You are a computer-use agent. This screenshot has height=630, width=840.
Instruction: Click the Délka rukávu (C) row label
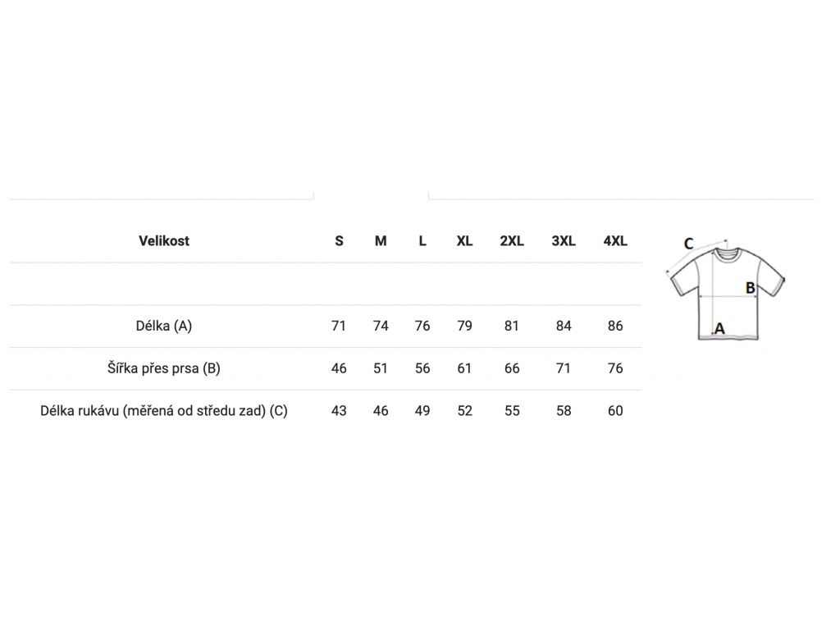(x=164, y=411)
